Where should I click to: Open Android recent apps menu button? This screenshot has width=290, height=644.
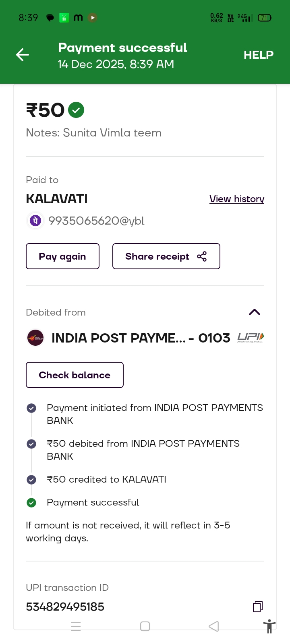click(x=76, y=626)
